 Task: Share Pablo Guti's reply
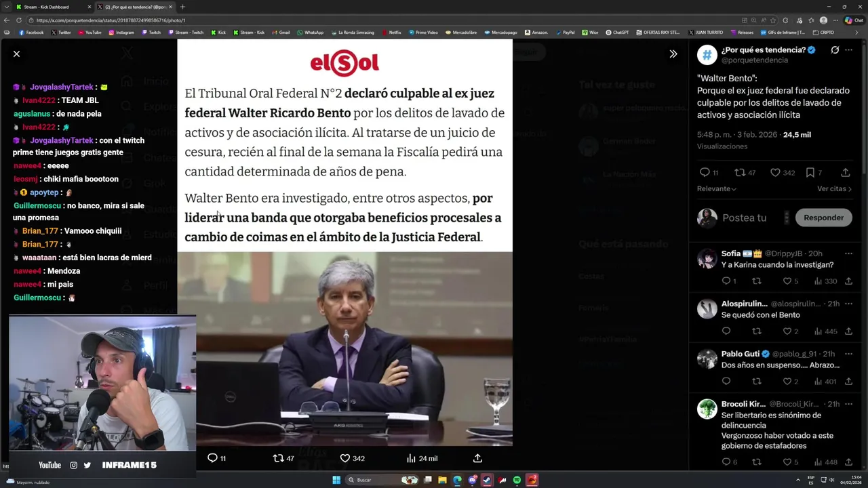pyautogui.click(x=848, y=382)
